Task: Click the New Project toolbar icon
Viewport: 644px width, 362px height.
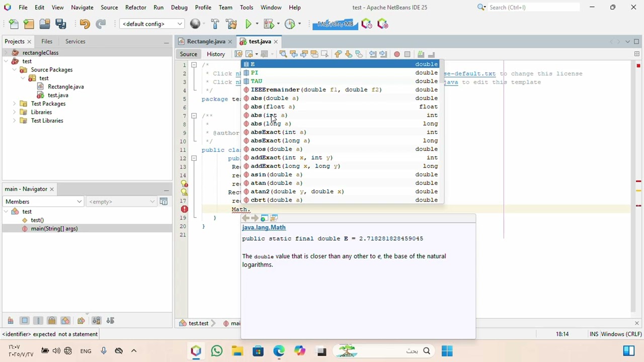Action: point(29,24)
